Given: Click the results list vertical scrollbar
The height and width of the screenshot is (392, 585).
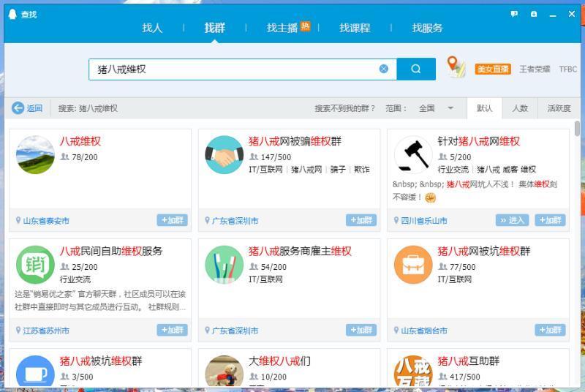Looking at the screenshot, I should click(x=577, y=128).
